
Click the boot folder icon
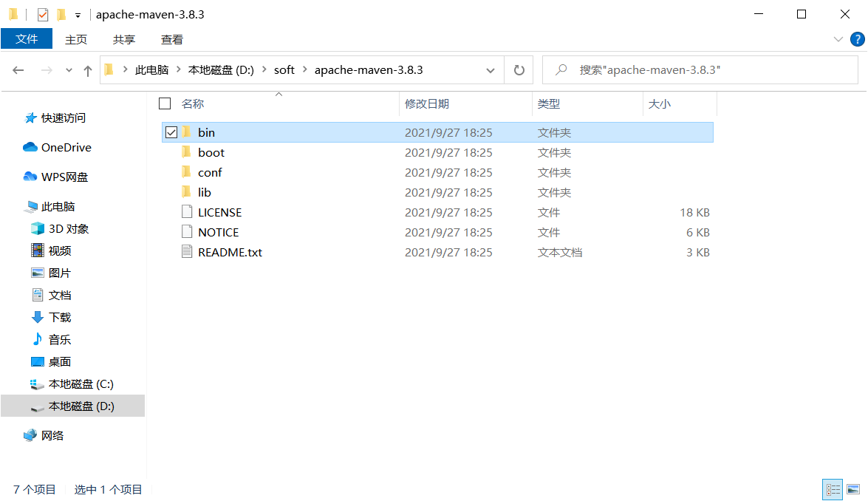(187, 151)
